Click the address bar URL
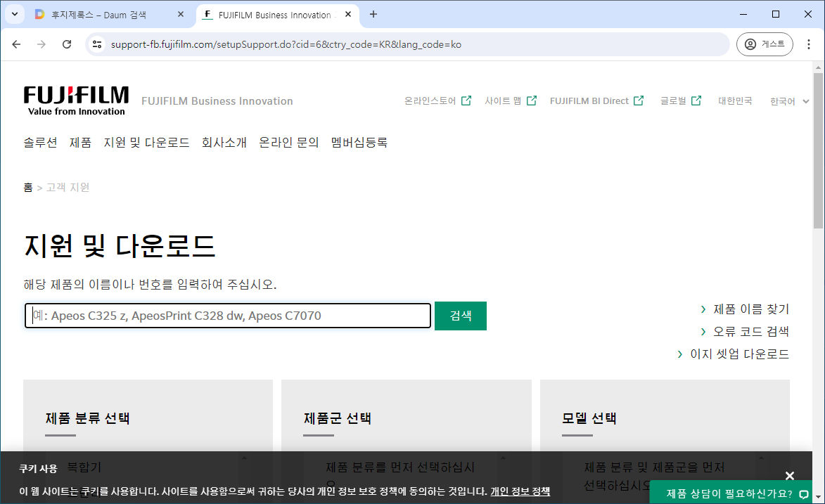825x504 pixels. pyautogui.click(x=286, y=45)
